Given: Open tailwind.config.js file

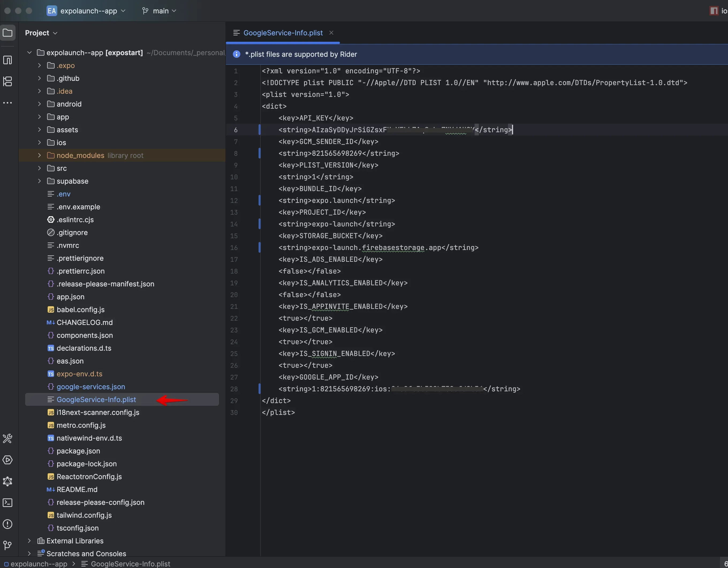Looking at the screenshot, I should tap(84, 515).
